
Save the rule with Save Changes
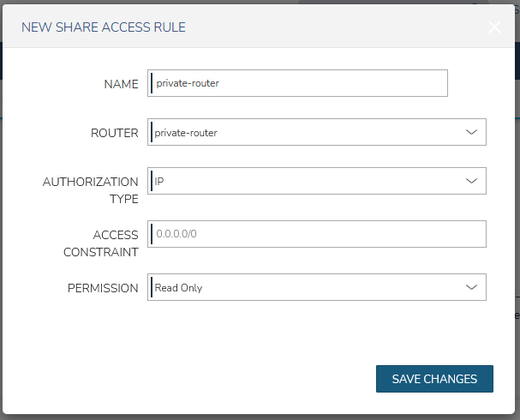[434, 379]
